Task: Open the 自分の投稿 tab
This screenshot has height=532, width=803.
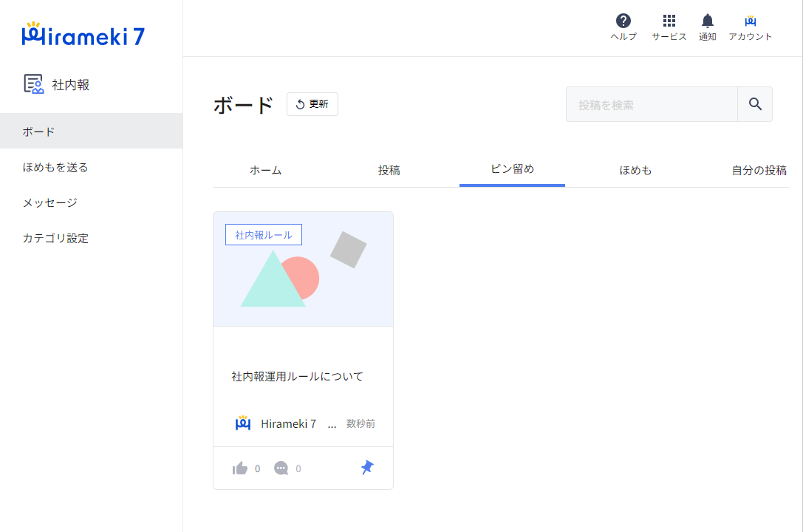Action: (759, 170)
